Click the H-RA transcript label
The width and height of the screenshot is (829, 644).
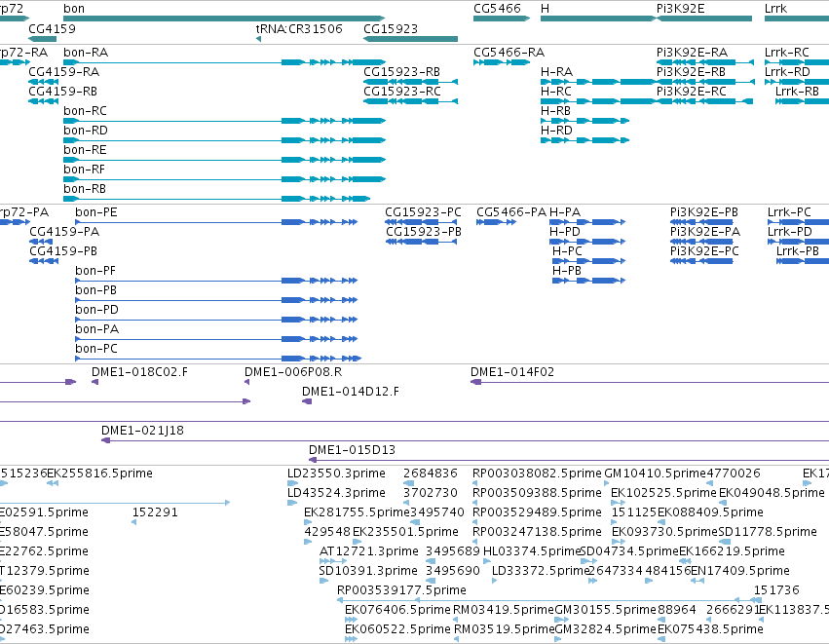pyautogui.click(x=556, y=72)
